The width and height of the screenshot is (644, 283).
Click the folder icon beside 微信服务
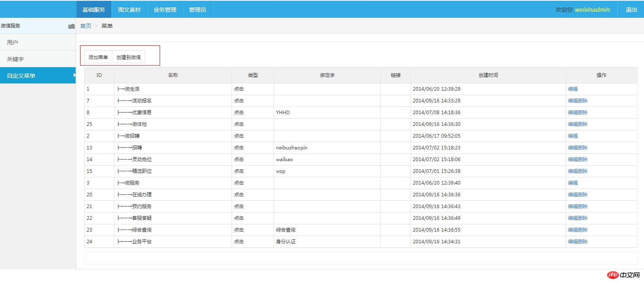click(72, 26)
